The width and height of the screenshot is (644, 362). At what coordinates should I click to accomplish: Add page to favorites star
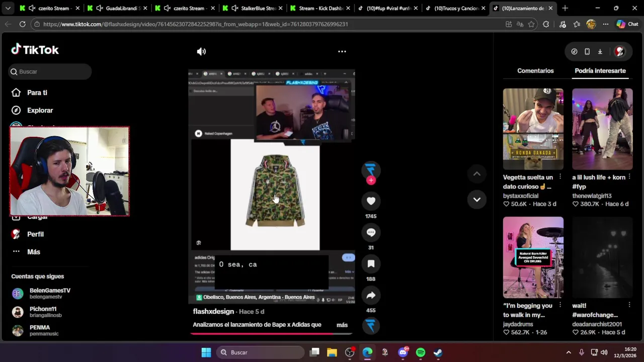click(531, 24)
